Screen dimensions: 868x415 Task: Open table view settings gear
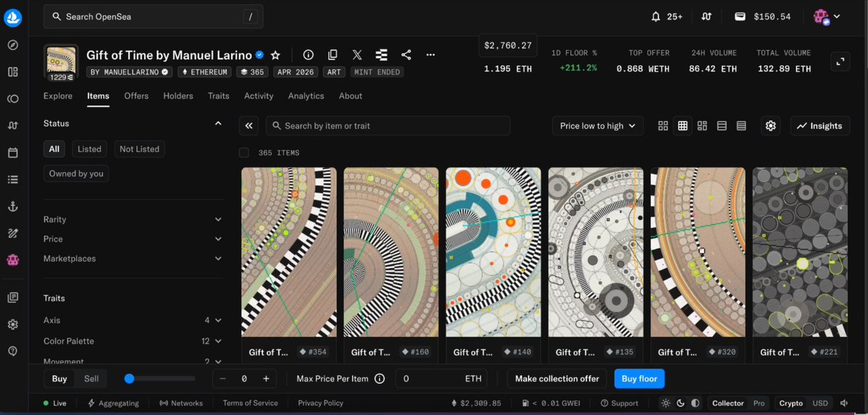pyautogui.click(x=770, y=126)
